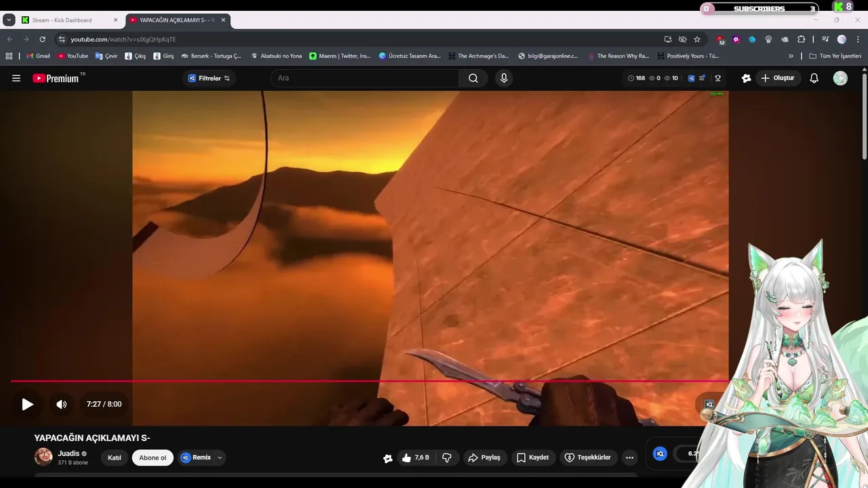Screen dimensions: 868x488
Task: Click the trophy icon in YouTube header
Action: point(718,78)
